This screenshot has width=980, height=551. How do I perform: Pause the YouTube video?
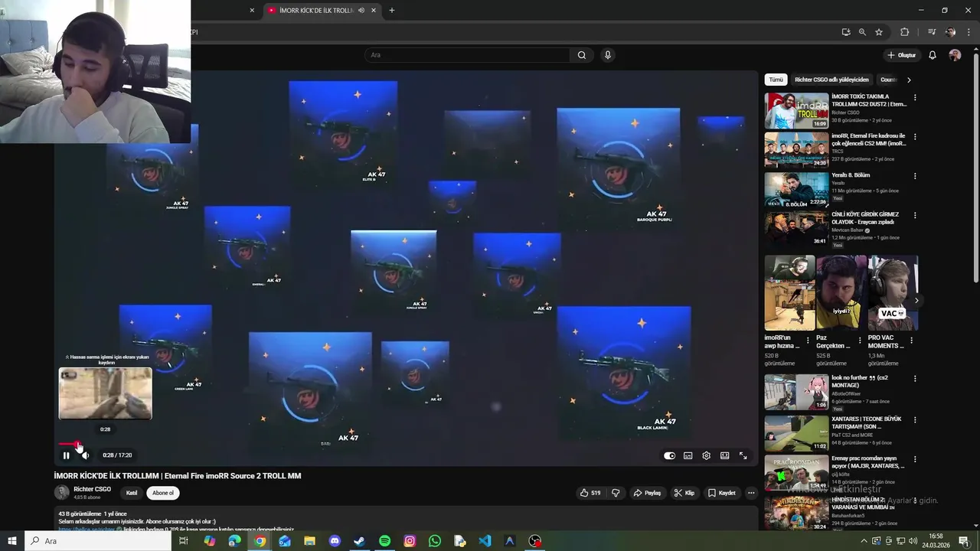[x=66, y=455]
